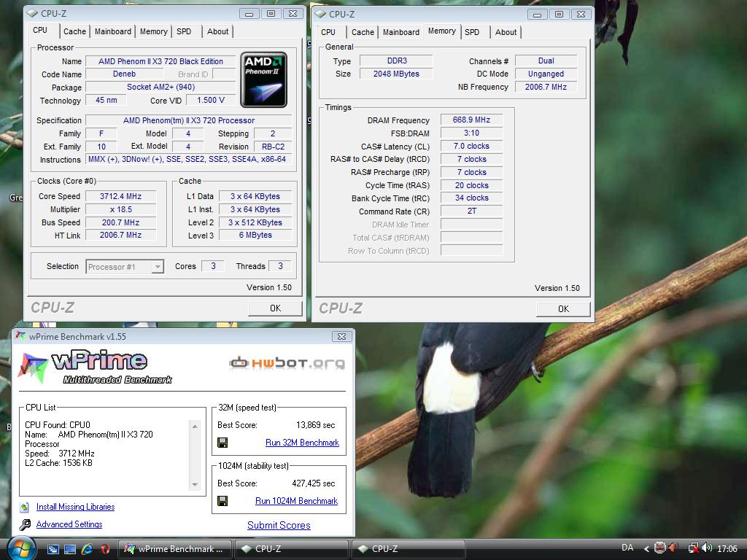
Task: Open Install Missing Libraries link
Action: [75, 507]
